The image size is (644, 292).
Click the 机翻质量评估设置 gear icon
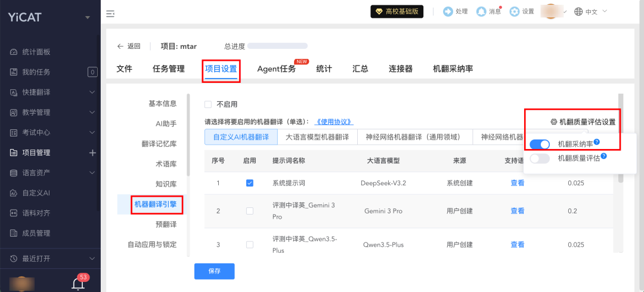pyautogui.click(x=554, y=122)
